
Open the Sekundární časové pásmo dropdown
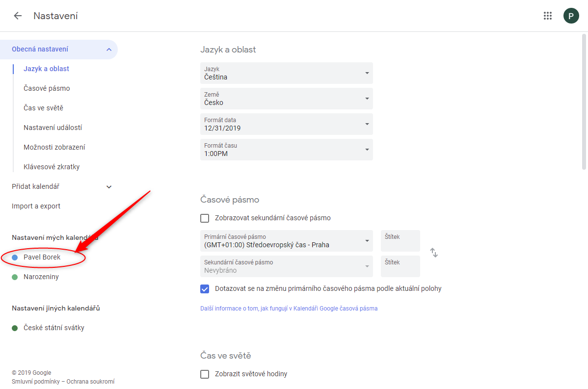point(287,266)
